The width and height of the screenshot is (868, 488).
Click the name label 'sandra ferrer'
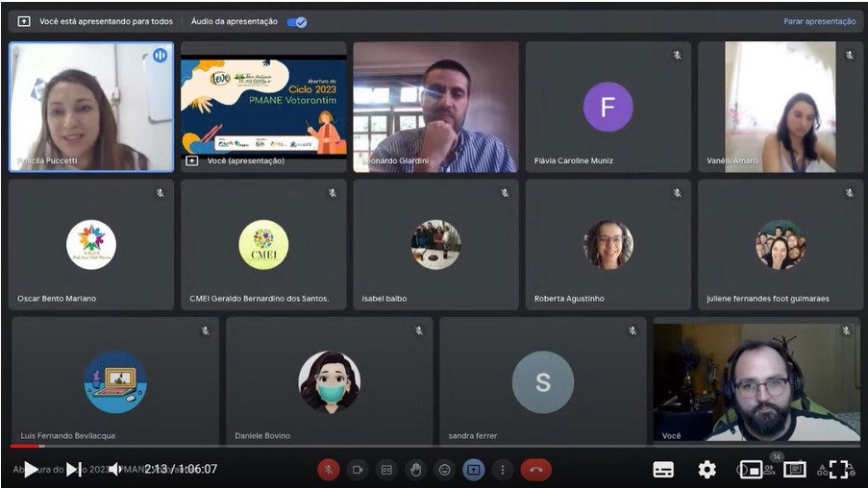pyautogui.click(x=473, y=436)
